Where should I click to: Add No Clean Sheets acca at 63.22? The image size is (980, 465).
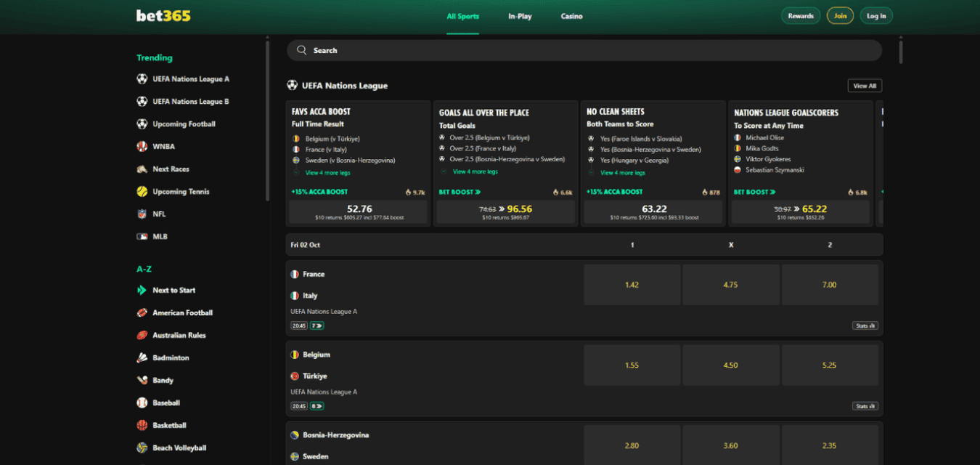pos(653,212)
